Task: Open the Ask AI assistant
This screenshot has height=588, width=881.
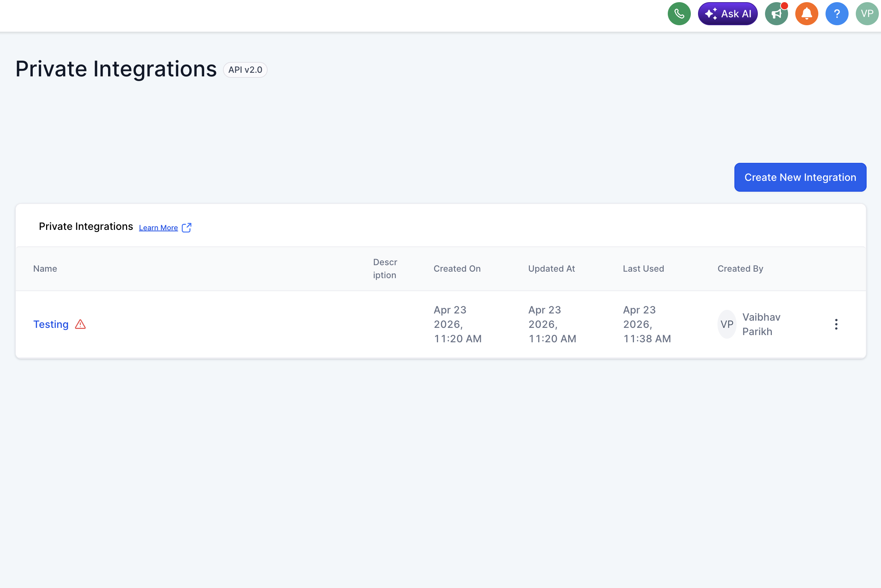Action: 727,14
